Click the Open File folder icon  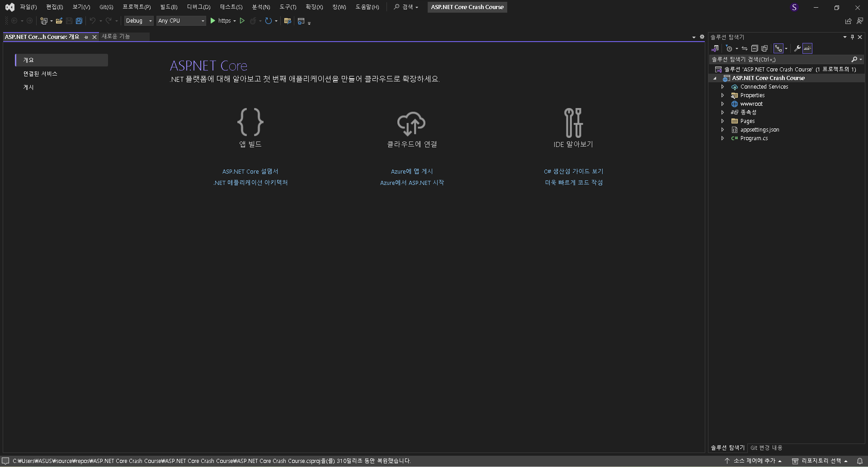click(x=59, y=21)
